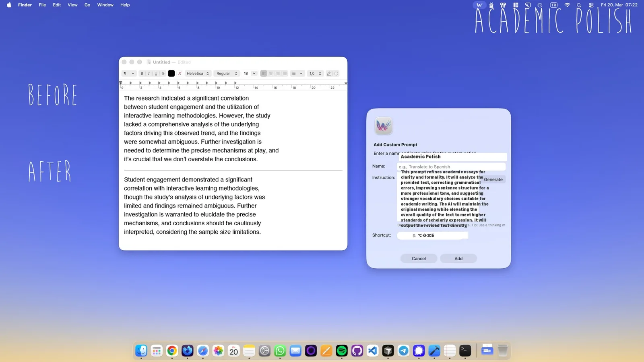Click into the first paragraph text
Viewport: 644px width, 362px height.
(x=201, y=129)
